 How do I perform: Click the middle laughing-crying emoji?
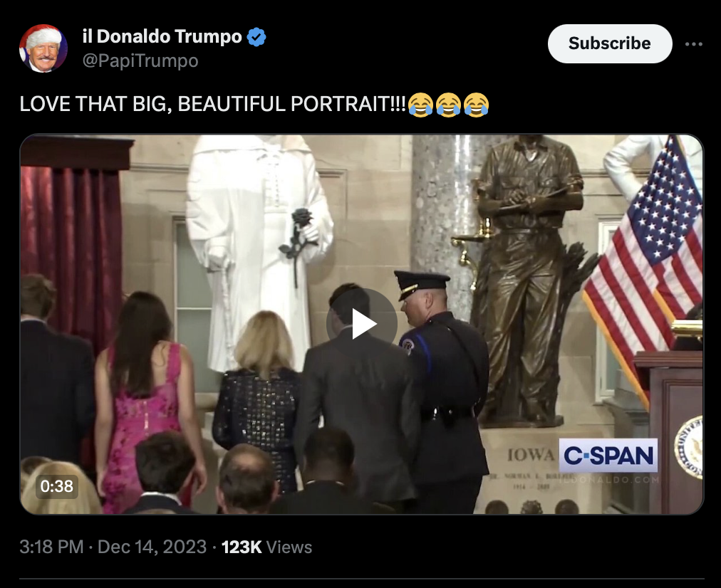[448, 105]
